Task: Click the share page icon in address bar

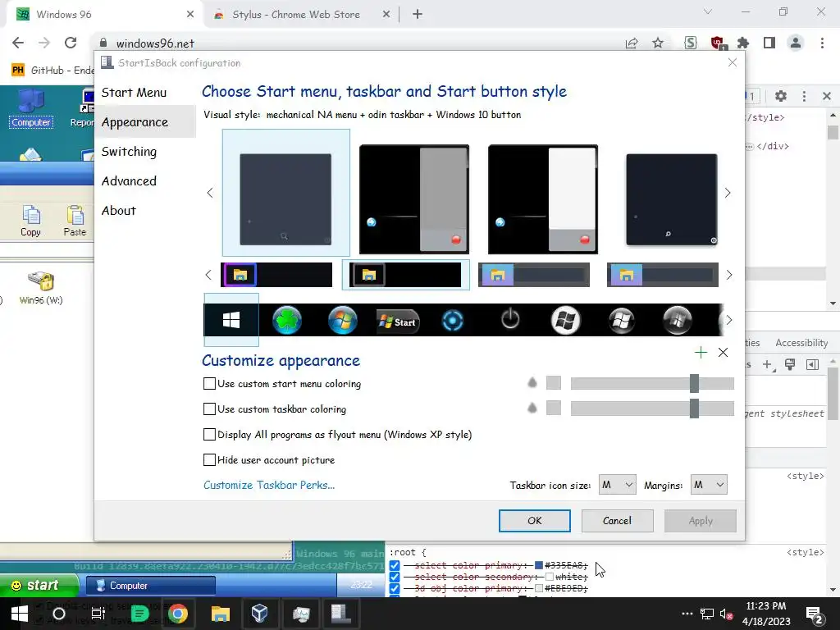Action: [x=632, y=43]
